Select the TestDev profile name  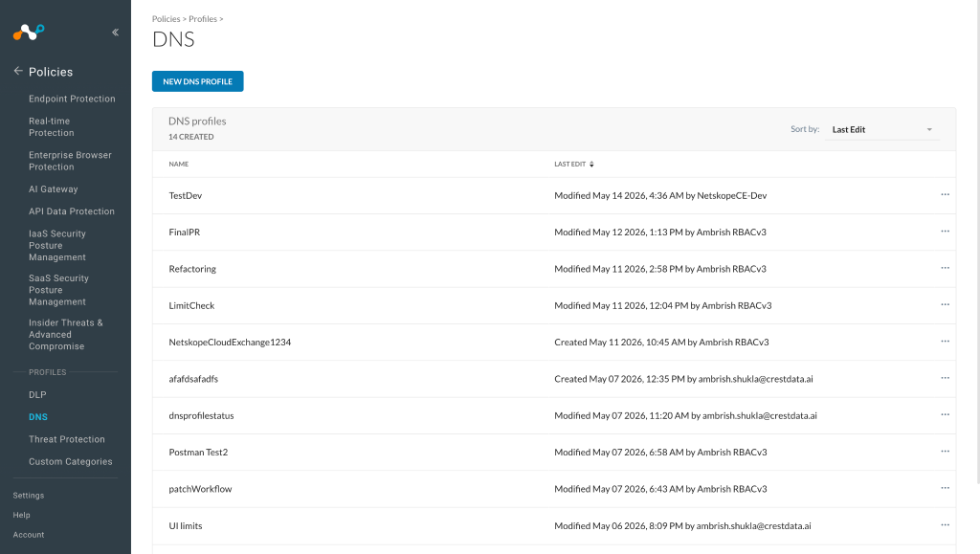186,195
